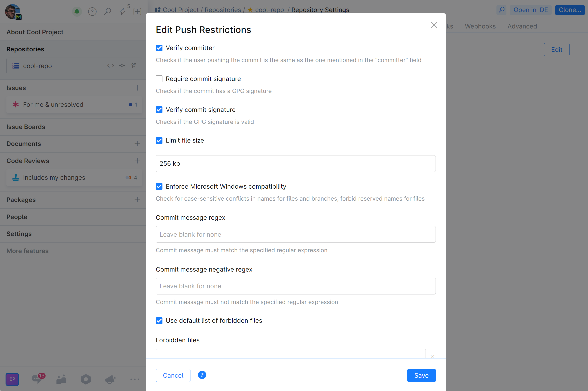588x391 pixels.
Task: Click the lightning bolt quick actions icon
Action: (122, 12)
